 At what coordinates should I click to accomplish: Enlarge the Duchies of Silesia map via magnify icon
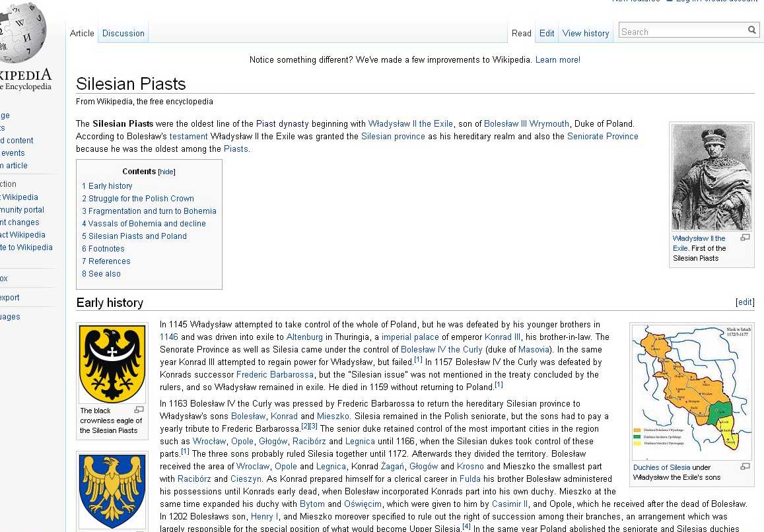coord(745,466)
